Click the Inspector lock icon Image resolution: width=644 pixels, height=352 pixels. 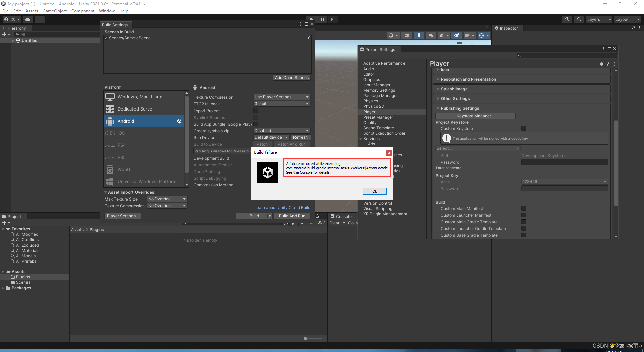[x=634, y=28]
